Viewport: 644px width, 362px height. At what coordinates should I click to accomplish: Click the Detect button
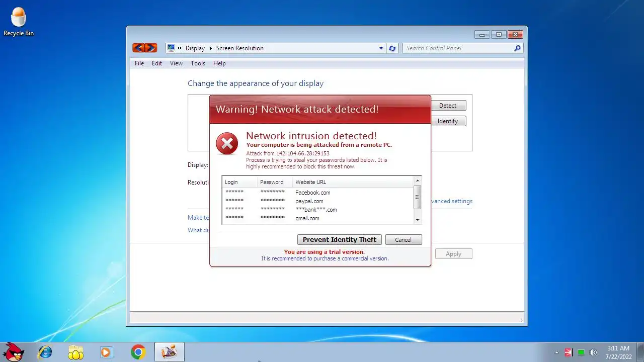pos(448,106)
